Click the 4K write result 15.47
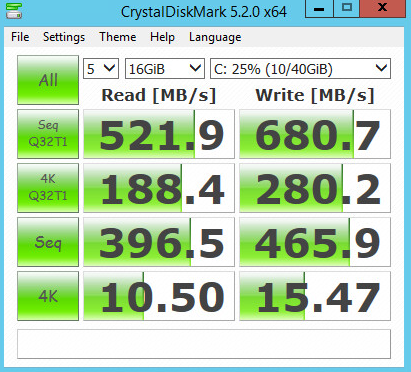The width and height of the screenshot is (411, 372). point(315,296)
